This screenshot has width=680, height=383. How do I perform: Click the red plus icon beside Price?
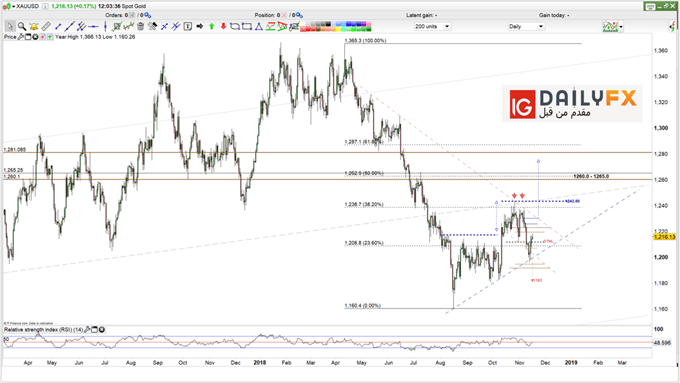click(x=42, y=37)
